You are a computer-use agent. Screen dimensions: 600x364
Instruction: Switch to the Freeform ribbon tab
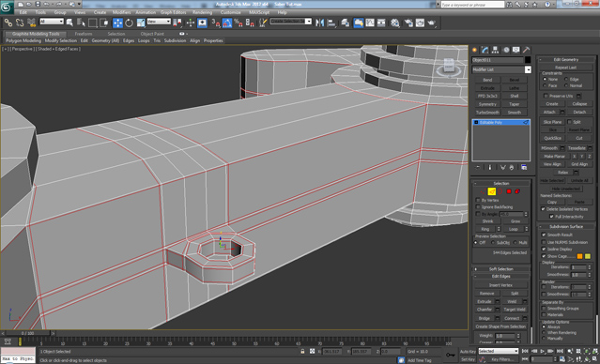tap(84, 34)
